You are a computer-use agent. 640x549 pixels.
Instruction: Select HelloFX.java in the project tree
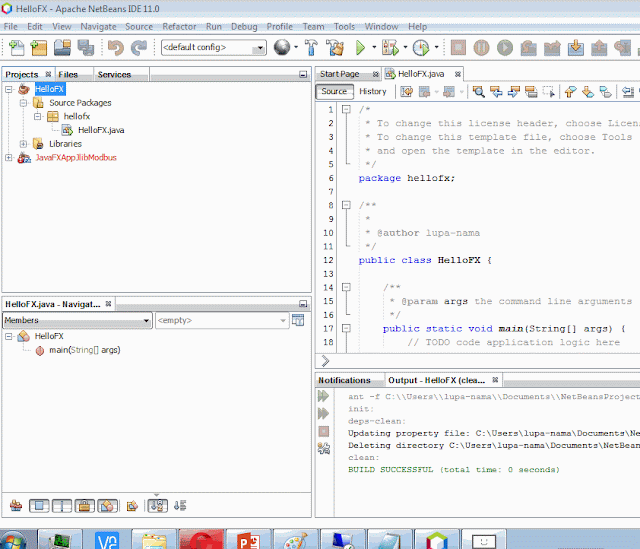(101, 130)
